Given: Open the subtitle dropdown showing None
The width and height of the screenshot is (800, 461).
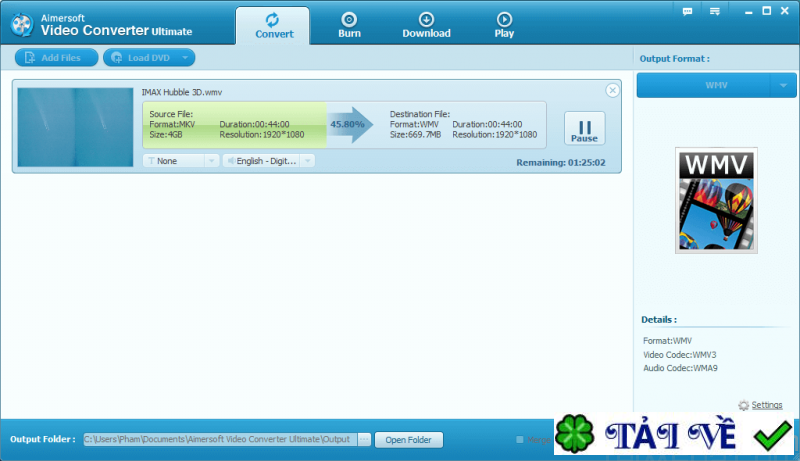Looking at the screenshot, I should click(181, 161).
